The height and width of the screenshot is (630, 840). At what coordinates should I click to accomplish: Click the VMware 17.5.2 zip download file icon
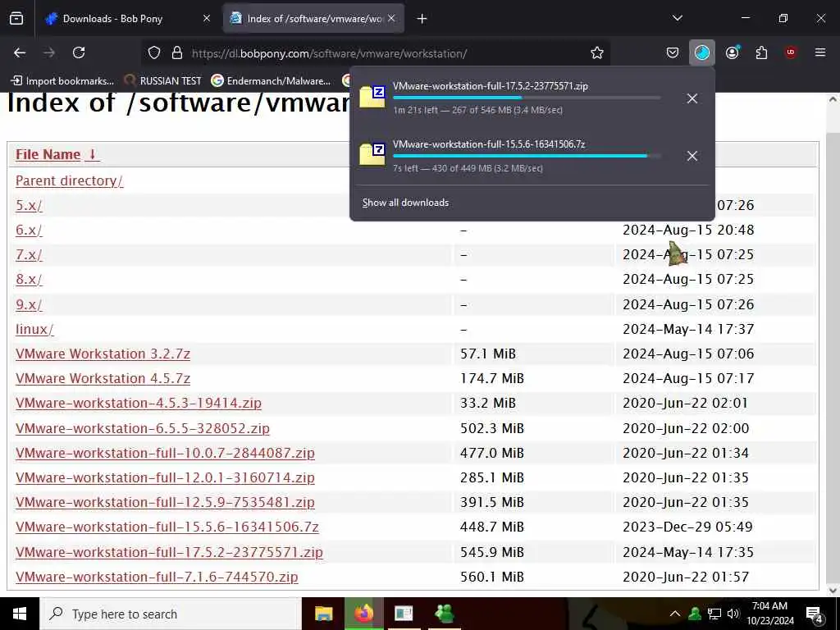373,97
